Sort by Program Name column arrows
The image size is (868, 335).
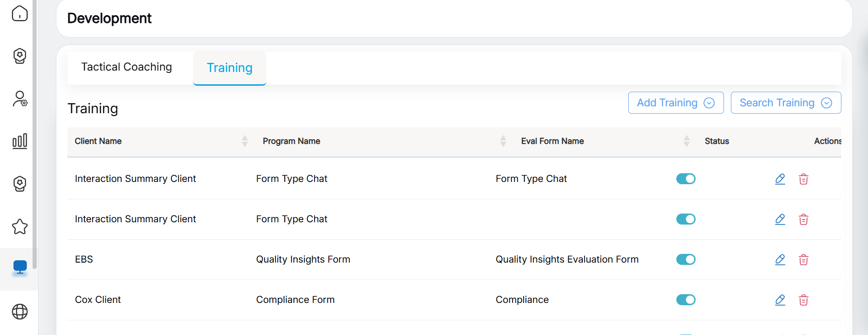tap(503, 141)
